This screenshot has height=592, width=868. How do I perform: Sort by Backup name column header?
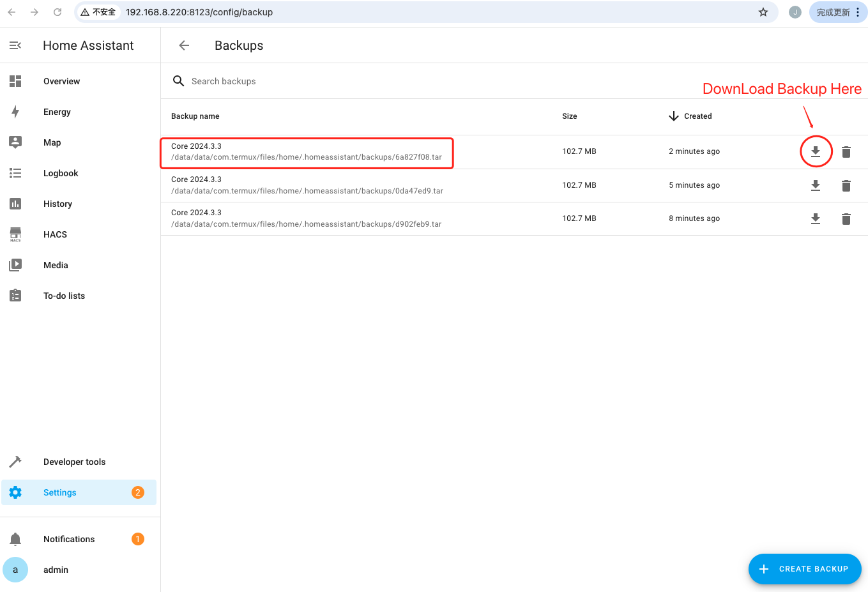pyautogui.click(x=195, y=116)
